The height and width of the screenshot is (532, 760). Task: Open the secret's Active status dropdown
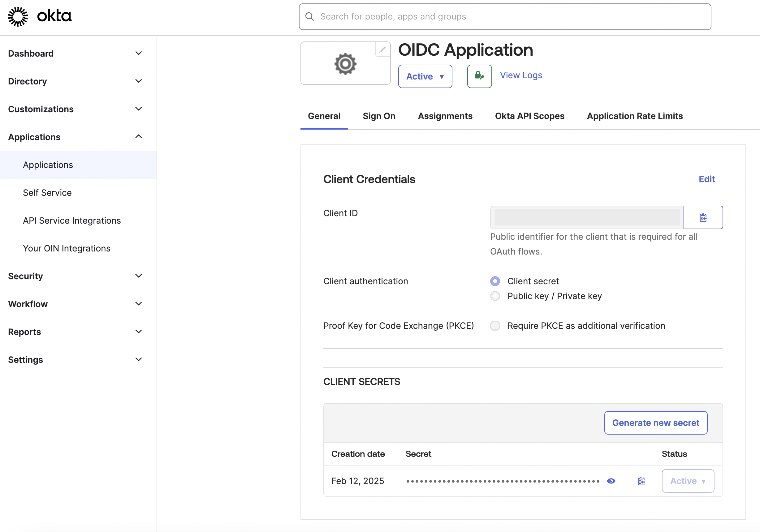(x=688, y=481)
